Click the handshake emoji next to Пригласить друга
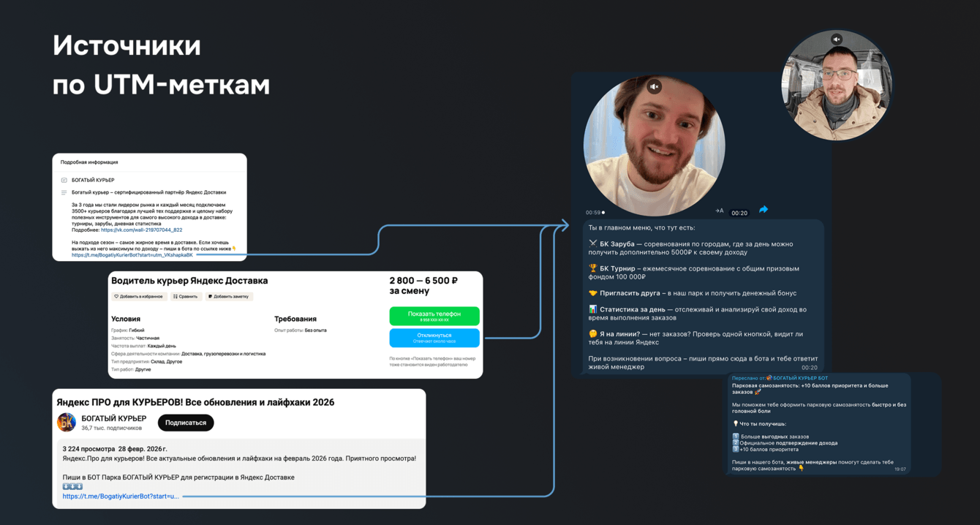 pyautogui.click(x=593, y=292)
